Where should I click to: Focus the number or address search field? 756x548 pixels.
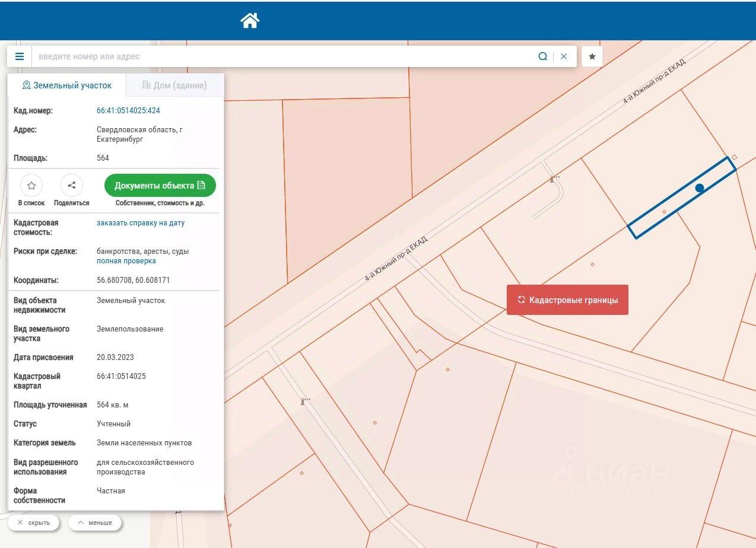tap(285, 56)
